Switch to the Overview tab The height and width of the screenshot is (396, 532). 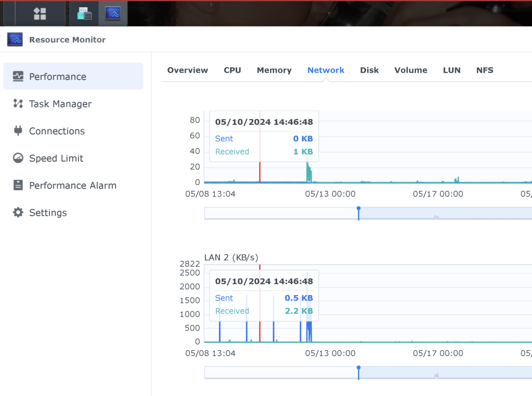point(188,70)
